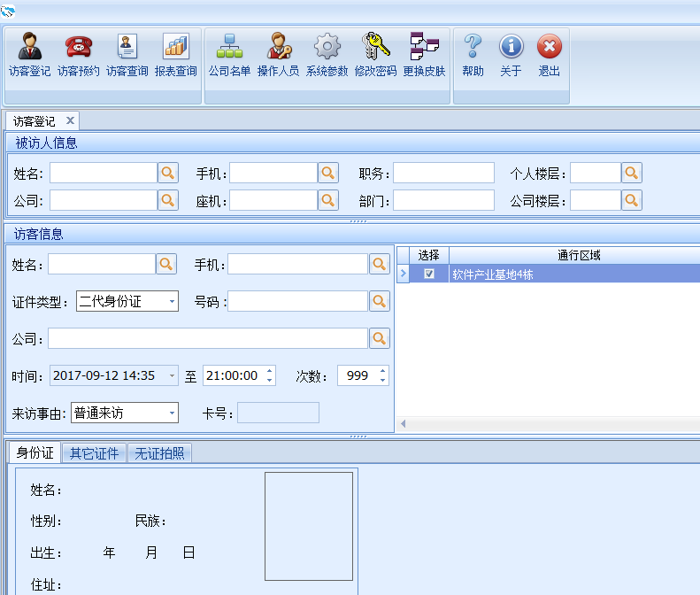This screenshot has height=595, width=700.
Task: Click the visitor 号码 input field
Action: click(297, 301)
